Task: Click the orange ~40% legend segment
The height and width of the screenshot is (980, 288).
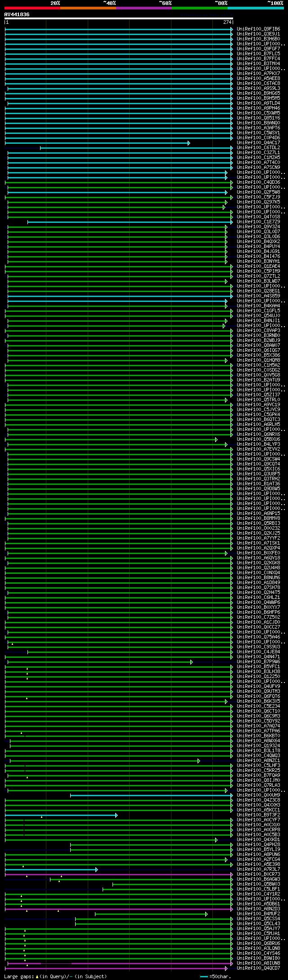Action: [88, 8]
